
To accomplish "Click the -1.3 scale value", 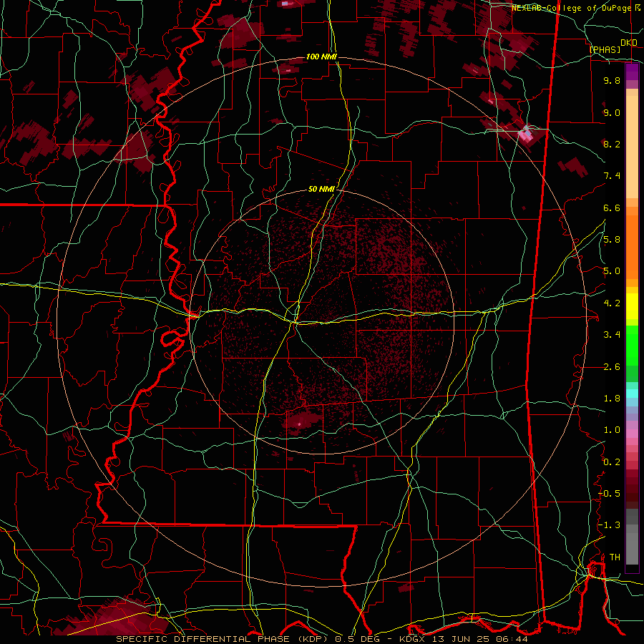I will pos(609,525).
